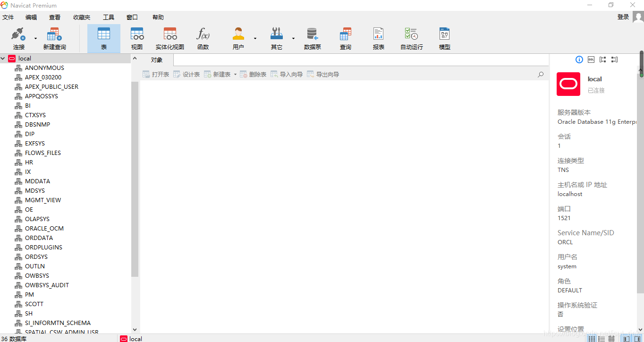Open the 新建表 dropdown arrow
644x342 pixels.
click(236, 74)
